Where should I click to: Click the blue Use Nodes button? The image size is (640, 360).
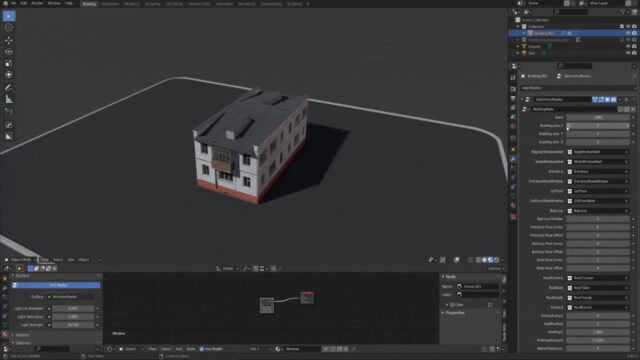pos(58,285)
